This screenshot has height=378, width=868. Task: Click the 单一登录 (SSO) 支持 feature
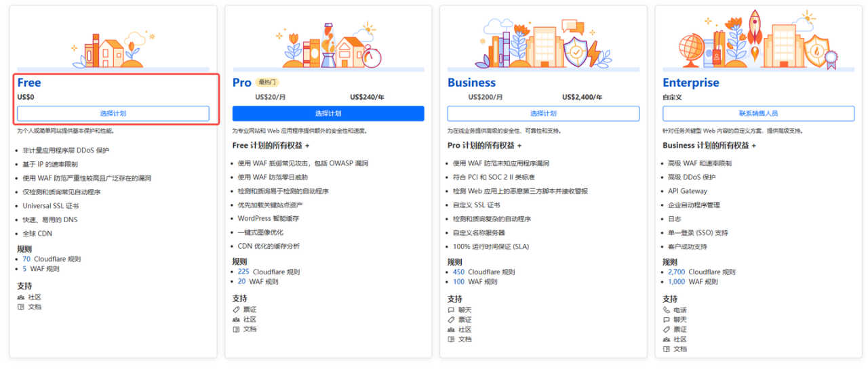698,232
